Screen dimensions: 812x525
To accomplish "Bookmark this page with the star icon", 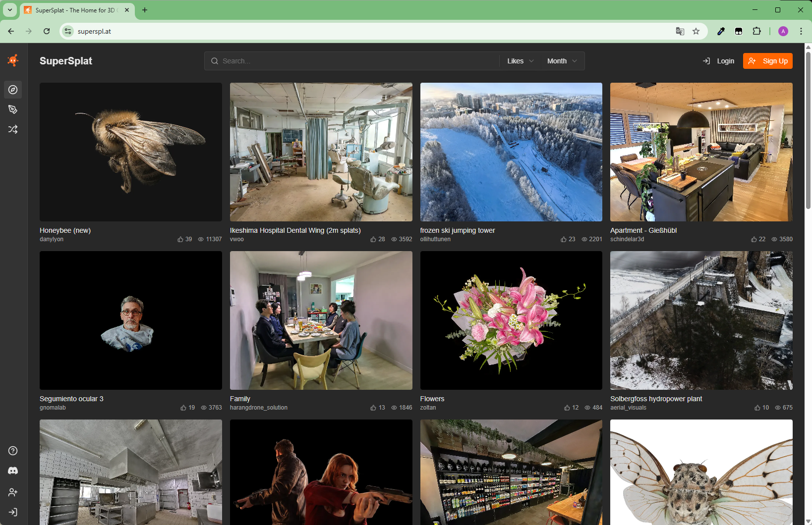I will click(696, 31).
